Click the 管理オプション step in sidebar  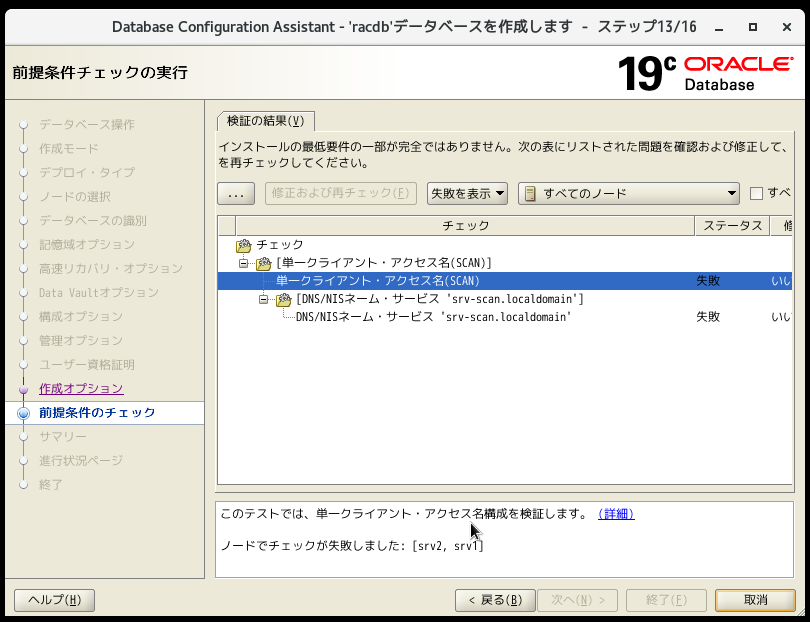81,340
